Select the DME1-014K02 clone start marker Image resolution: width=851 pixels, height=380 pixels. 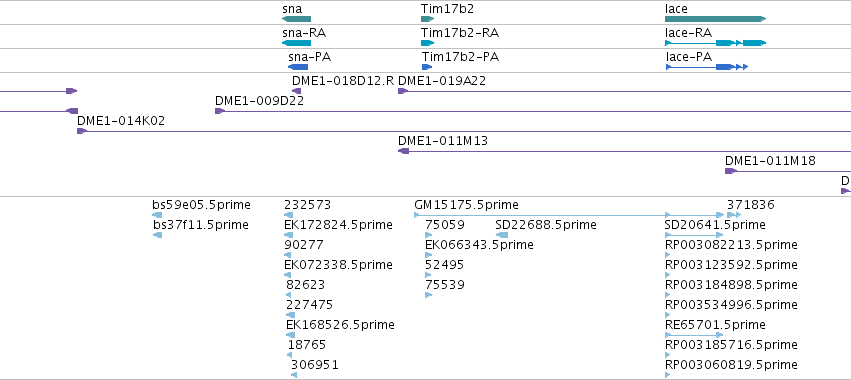(x=82, y=131)
